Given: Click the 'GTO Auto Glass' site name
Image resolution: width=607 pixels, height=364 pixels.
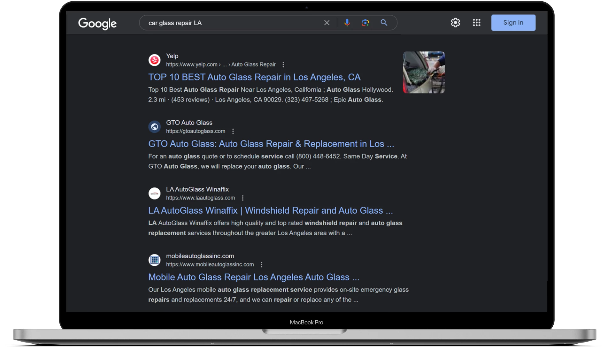Looking at the screenshot, I should 189,123.
